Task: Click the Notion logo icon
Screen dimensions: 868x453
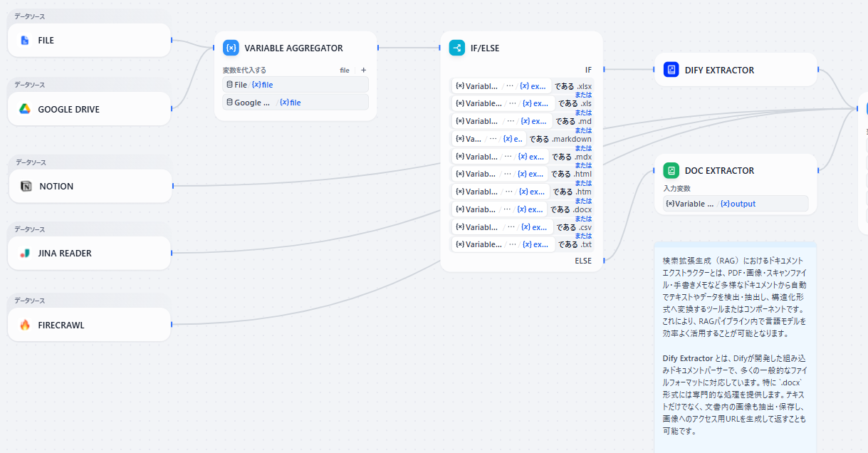Action: tap(26, 186)
